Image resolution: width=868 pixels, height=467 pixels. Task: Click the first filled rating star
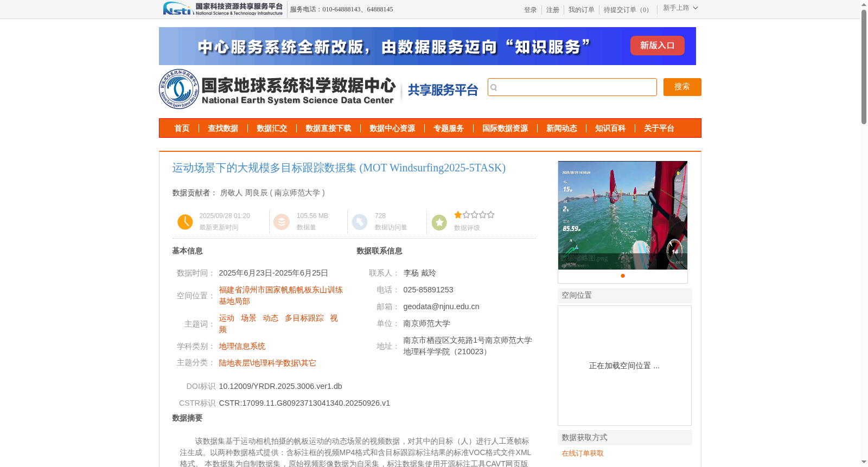[458, 215]
